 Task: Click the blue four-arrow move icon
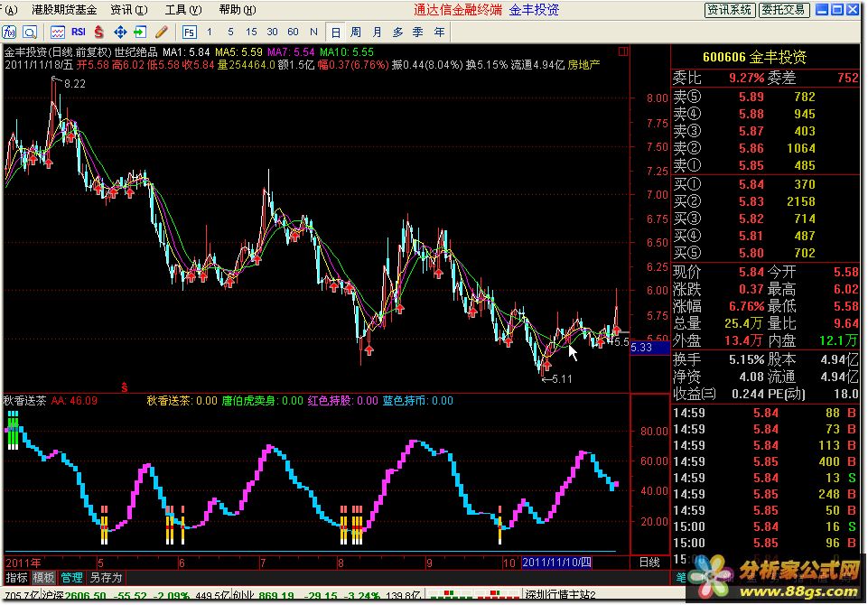[119, 33]
